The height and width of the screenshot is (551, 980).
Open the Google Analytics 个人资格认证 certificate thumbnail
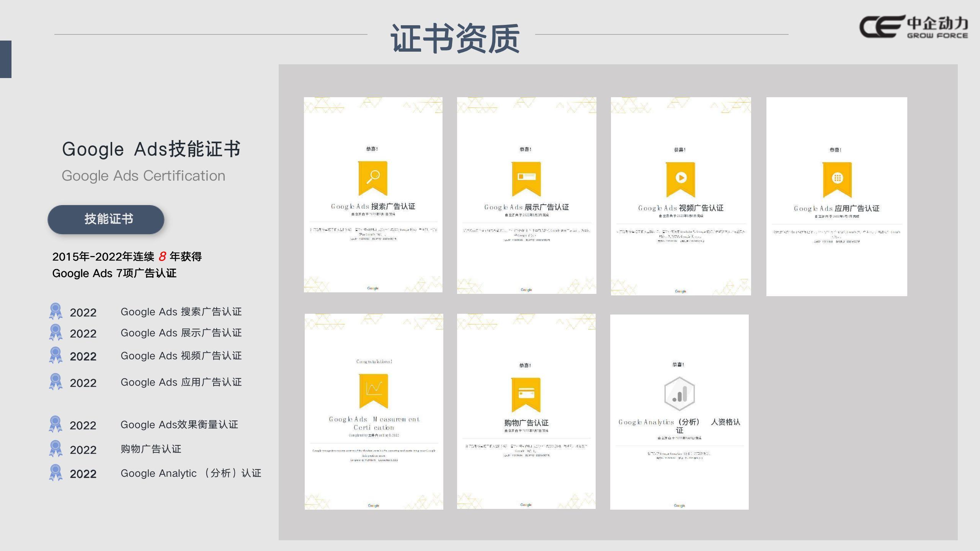[679, 412]
